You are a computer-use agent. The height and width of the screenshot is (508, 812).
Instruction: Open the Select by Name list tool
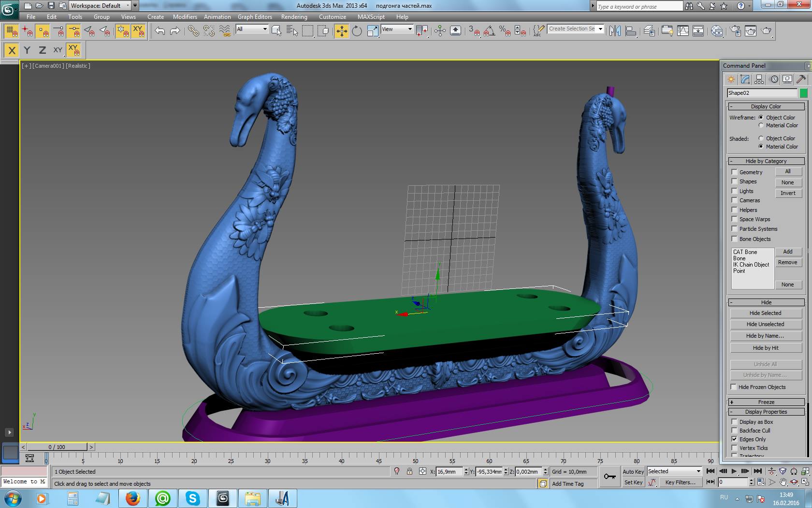292,31
